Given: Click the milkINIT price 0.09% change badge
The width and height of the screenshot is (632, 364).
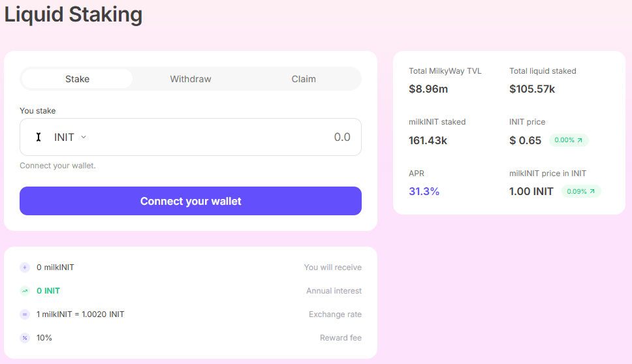Looking at the screenshot, I should [581, 191].
